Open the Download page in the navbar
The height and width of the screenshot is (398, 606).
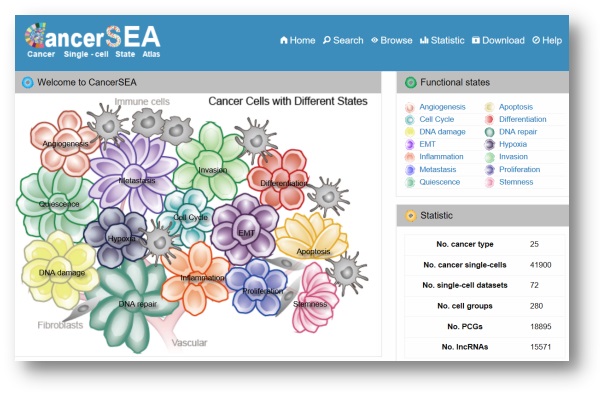498,40
